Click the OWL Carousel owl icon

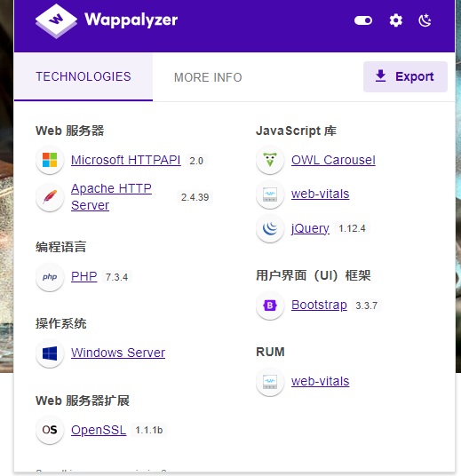point(270,160)
